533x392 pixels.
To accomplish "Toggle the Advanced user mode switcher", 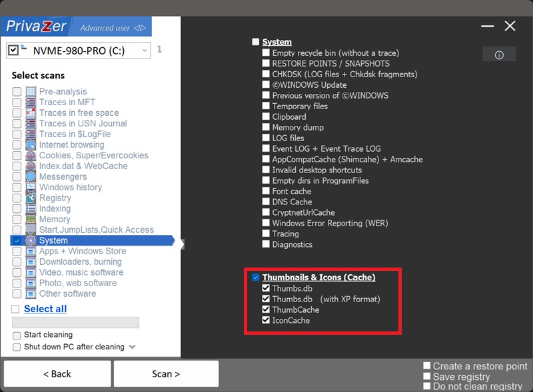I will [x=113, y=28].
